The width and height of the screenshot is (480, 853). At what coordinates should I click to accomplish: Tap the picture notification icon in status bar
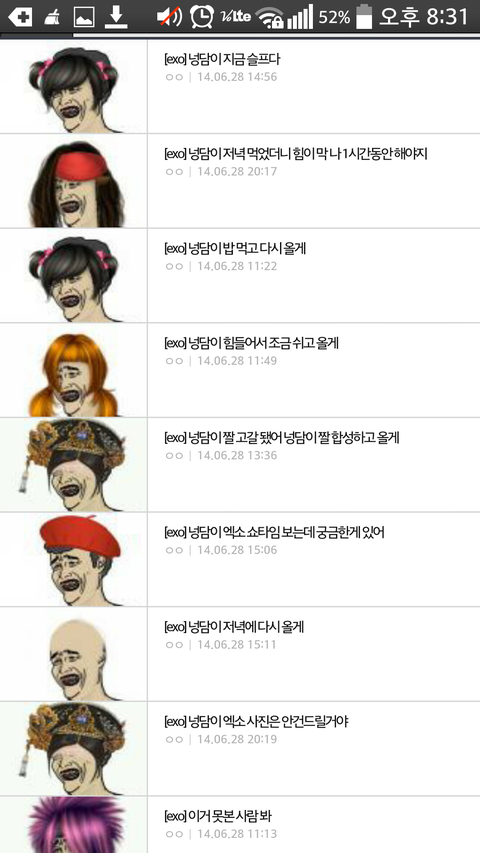coord(84,17)
